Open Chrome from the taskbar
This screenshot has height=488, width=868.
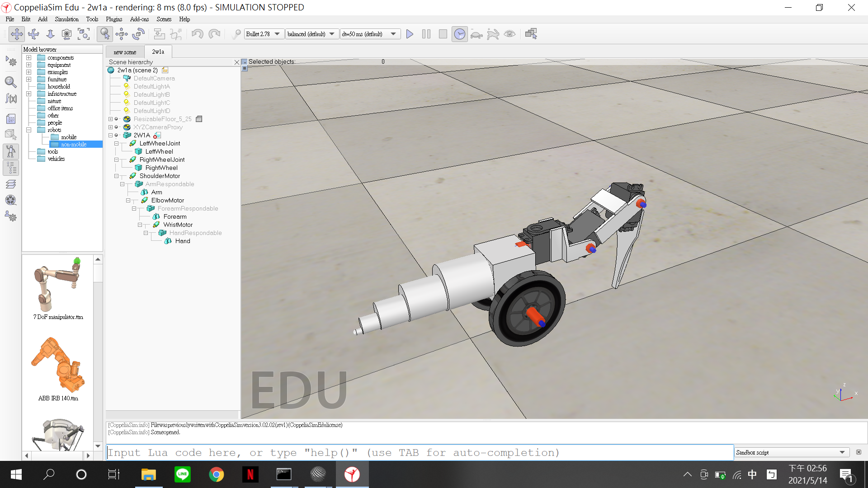click(x=216, y=474)
